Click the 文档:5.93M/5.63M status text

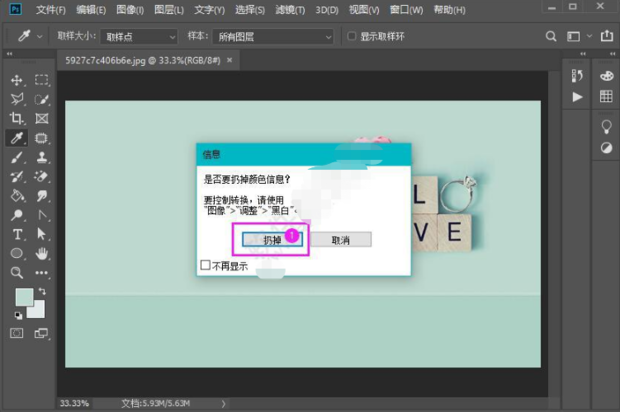tap(155, 404)
